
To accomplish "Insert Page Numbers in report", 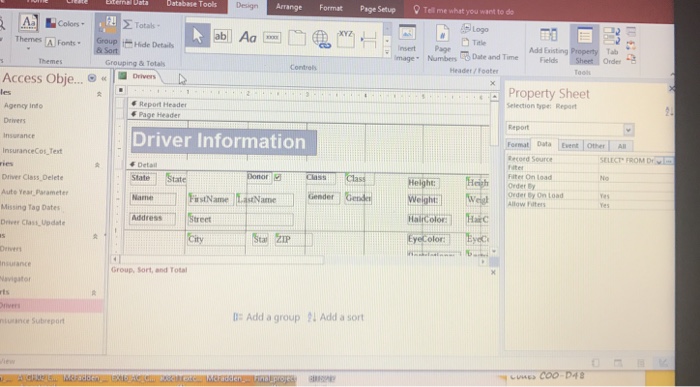I will (x=442, y=43).
